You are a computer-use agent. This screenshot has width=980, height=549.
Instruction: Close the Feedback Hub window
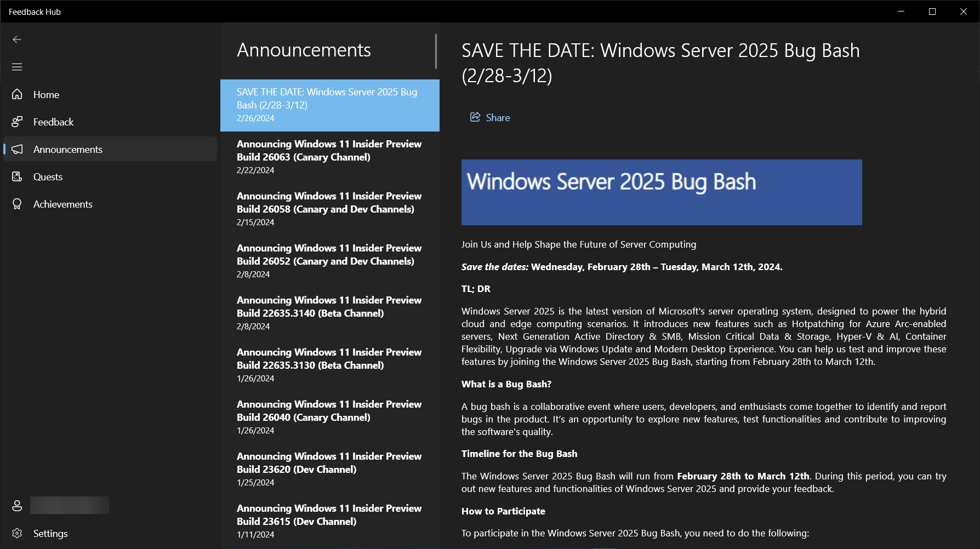click(x=964, y=12)
